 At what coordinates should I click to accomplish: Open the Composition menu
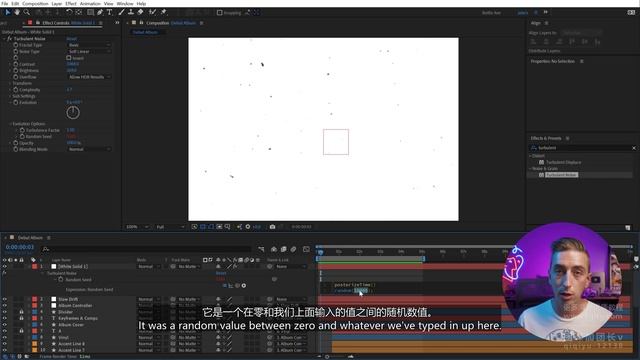click(35, 3)
